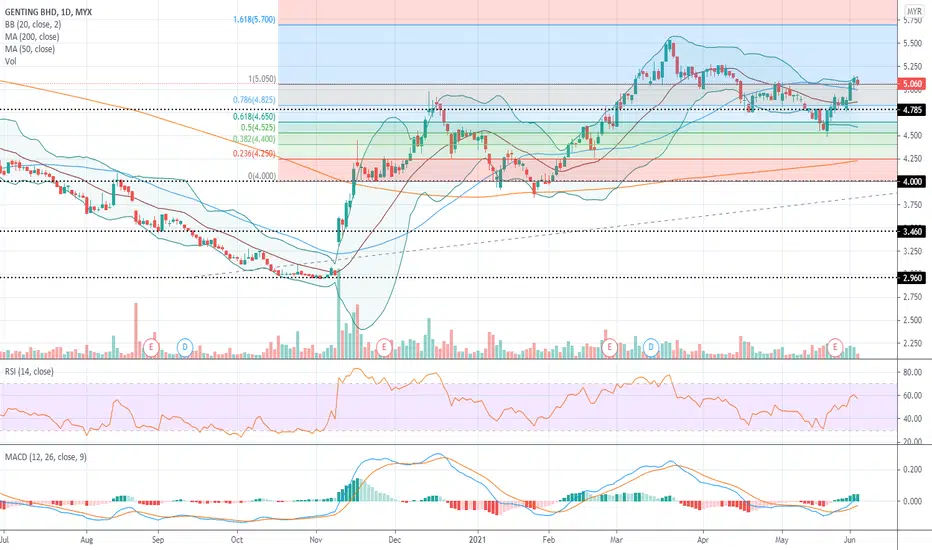Click the red 5.060 last price tag

point(912,84)
